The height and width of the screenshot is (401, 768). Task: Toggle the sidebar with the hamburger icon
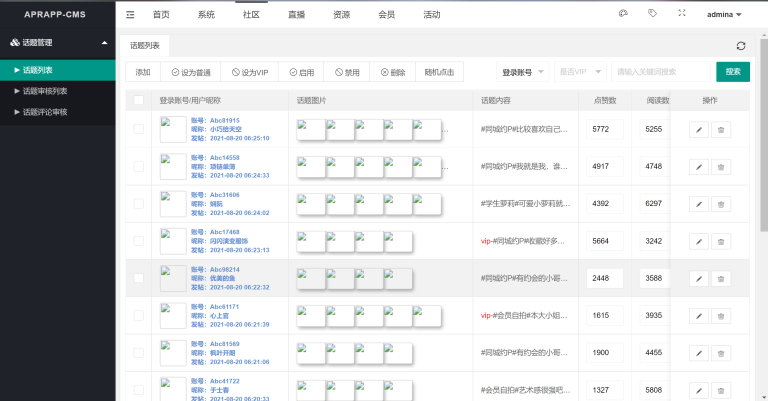[x=131, y=15]
